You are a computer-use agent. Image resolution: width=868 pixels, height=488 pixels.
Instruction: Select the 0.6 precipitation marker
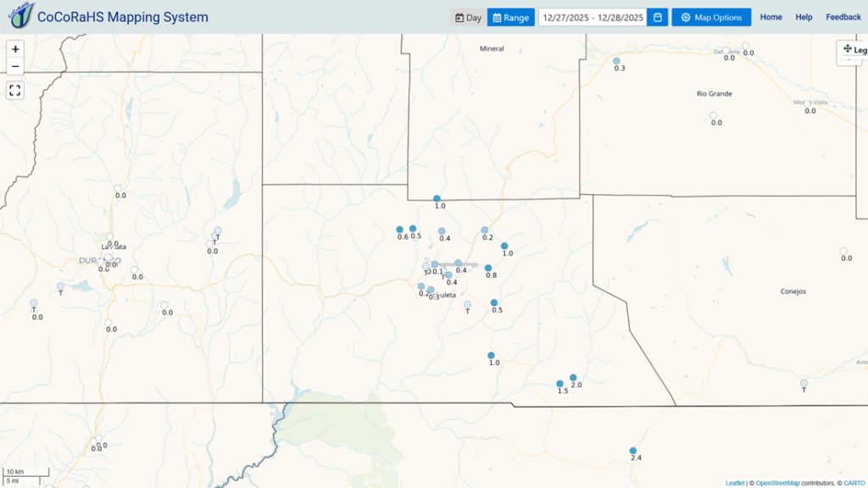click(400, 230)
